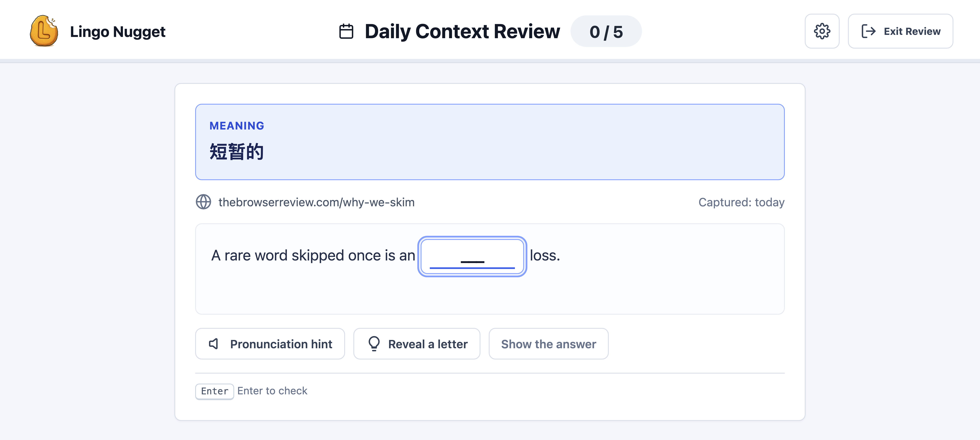Click the Daily Context Review heading
This screenshot has width=980, height=440.
[x=462, y=31]
